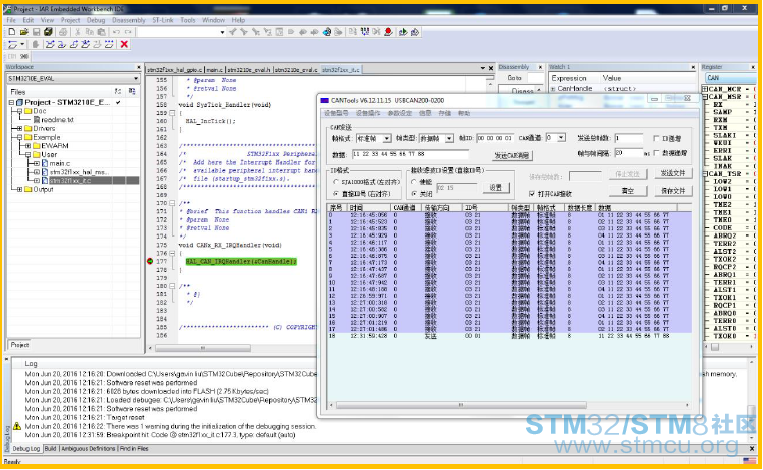Viewport: 763px width, 470px height.
Task: Collapse the Example folder in workspace tree
Action: [x=19, y=137]
